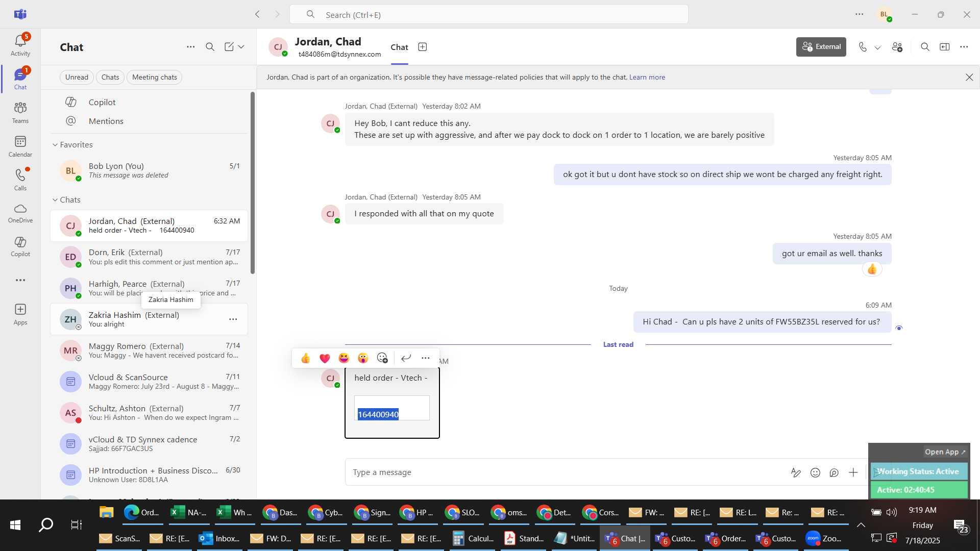
Task: Open Calls in left rail
Action: point(20,180)
